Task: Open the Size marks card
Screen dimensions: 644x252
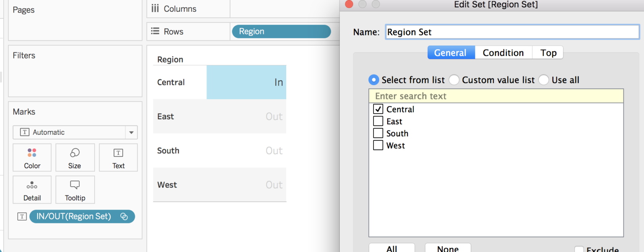Action: click(x=75, y=158)
